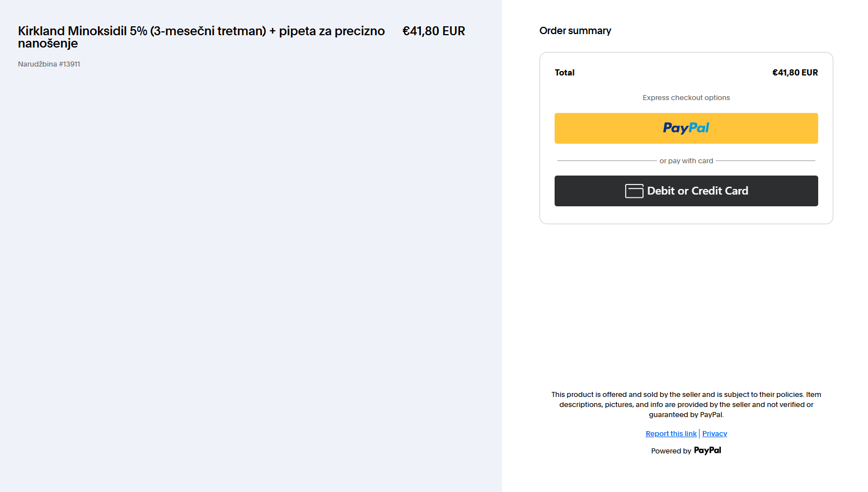Click 'guaranteed by PayPal.' disclaimer line
The image size is (868, 492).
coord(686,415)
